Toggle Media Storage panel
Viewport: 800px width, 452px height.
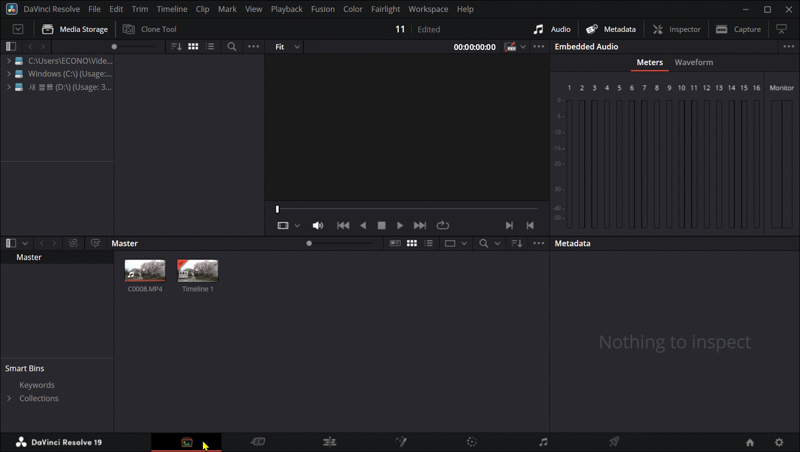75,29
